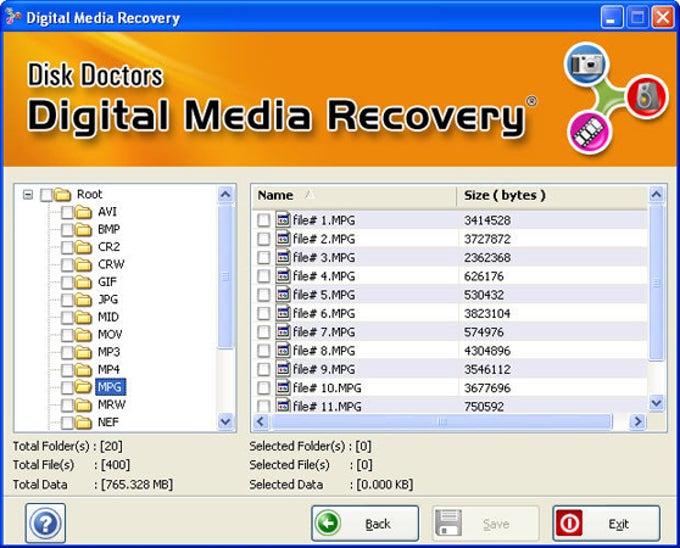Check the CRW folder checkbox

pyautogui.click(x=67, y=265)
